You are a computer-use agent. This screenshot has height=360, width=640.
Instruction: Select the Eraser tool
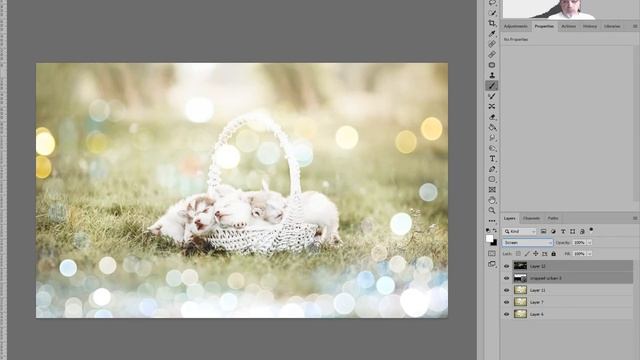(x=492, y=117)
